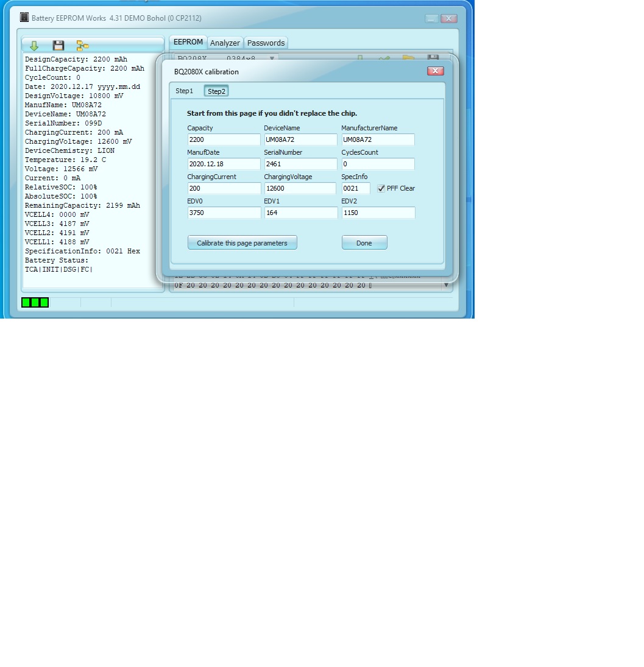Switch to the Step1 tab

(x=184, y=91)
